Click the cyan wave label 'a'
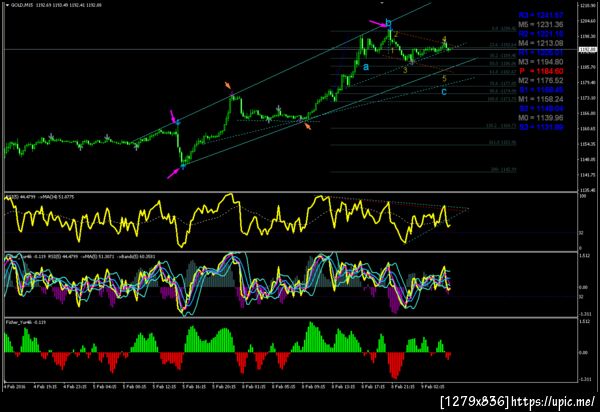This screenshot has height=412, width=600. pos(366,67)
